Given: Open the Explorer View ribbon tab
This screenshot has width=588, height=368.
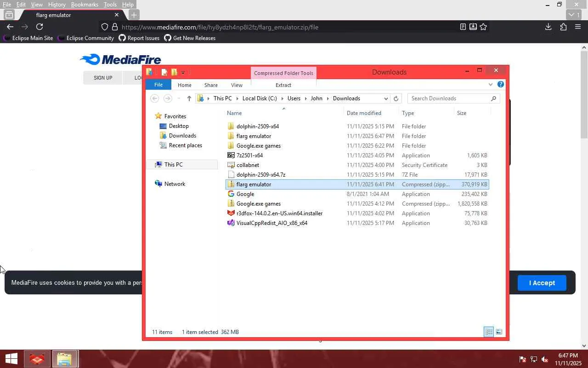Looking at the screenshot, I should click(237, 85).
